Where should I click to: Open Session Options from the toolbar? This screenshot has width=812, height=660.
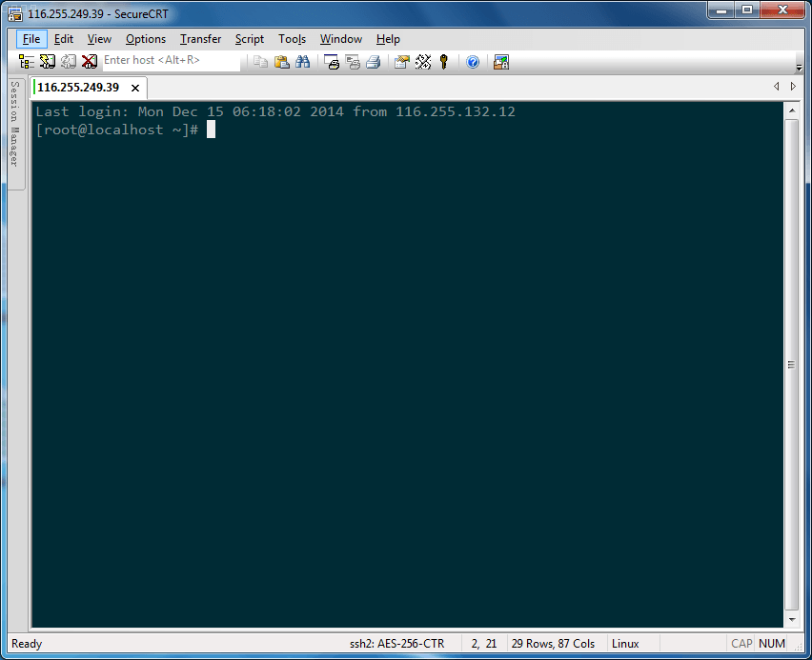pyautogui.click(x=401, y=62)
